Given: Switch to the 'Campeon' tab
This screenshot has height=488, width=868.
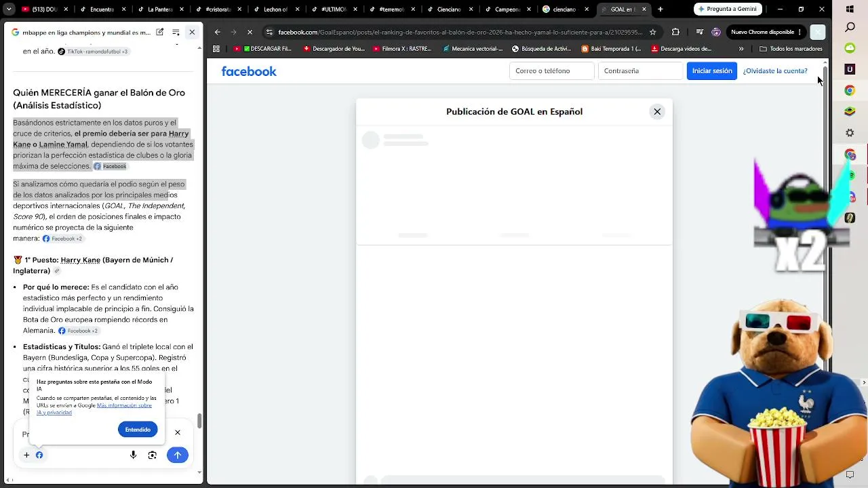Looking at the screenshot, I should click(x=508, y=9).
